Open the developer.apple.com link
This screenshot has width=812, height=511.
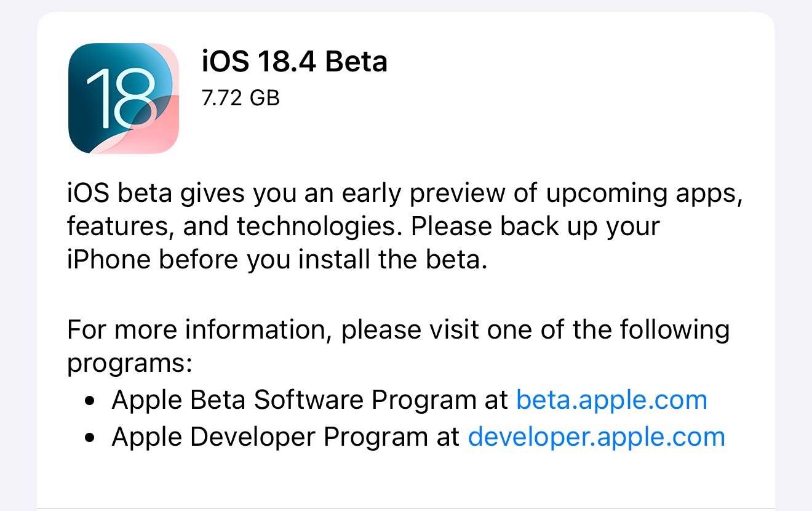click(597, 437)
